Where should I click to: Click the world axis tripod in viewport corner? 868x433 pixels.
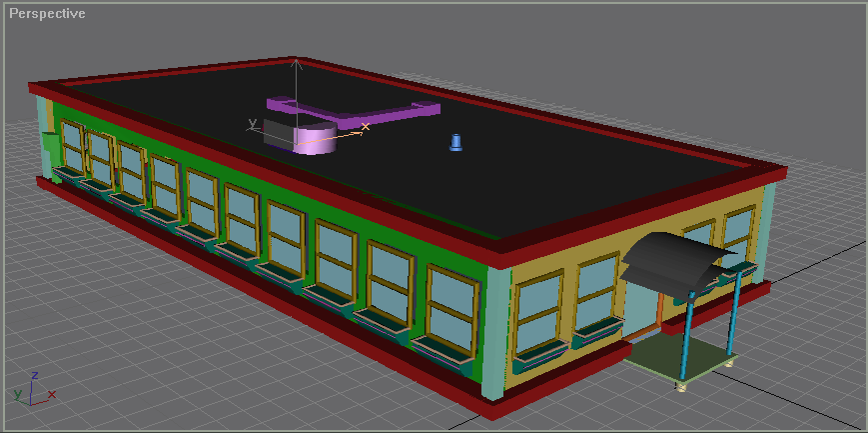point(33,390)
